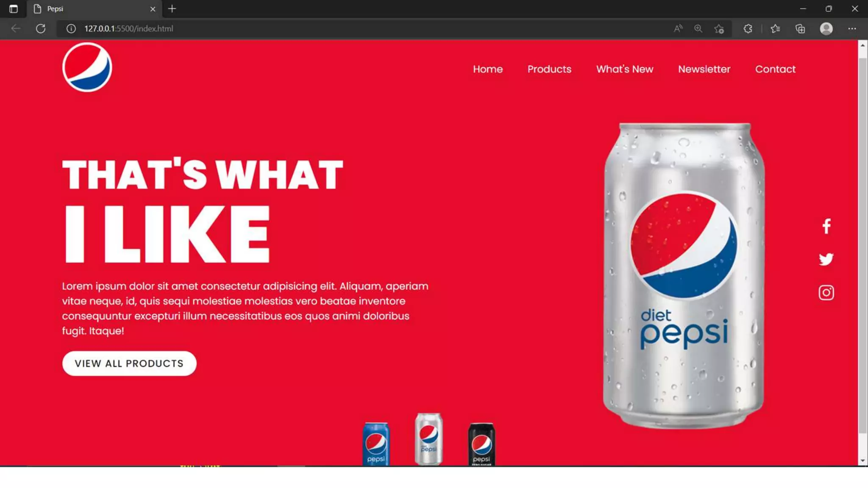
Task: Click the Pepsi globe logo
Action: [87, 67]
